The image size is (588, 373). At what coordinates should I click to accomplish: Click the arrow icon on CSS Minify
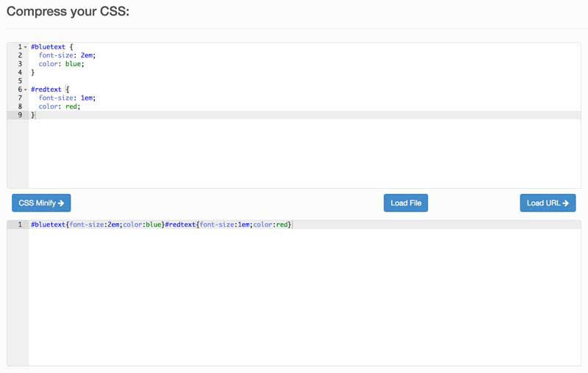pyautogui.click(x=61, y=203)
